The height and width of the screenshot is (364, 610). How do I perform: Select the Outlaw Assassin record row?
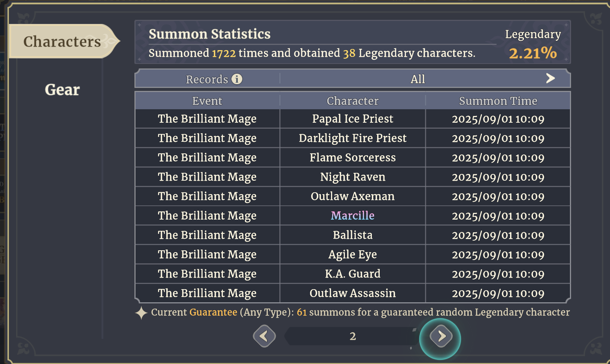(x=352, y=293)
